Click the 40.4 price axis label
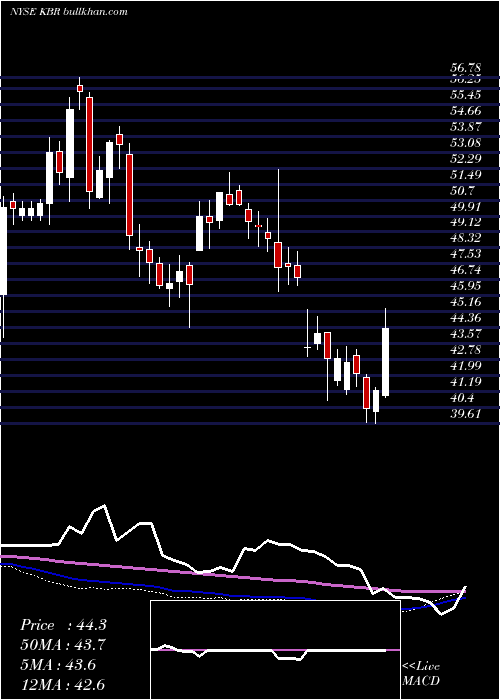 tap(462, 398)
